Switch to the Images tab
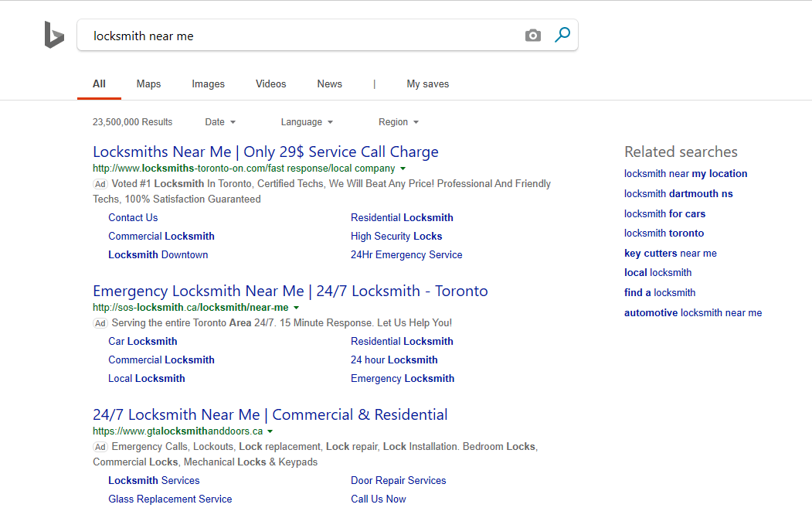812x518 pixels. pyautogui.click(x=208, y=83)
